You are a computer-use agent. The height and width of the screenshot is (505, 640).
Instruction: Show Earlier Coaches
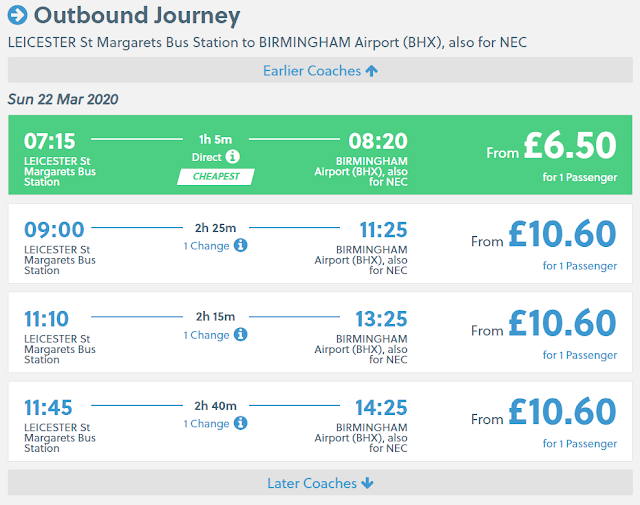coord(312,70)
